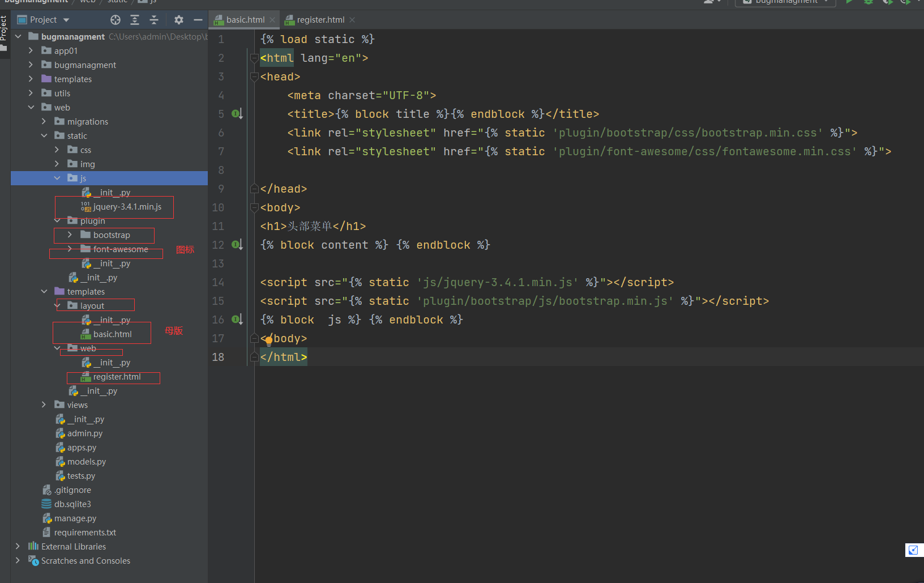Expand the css folder
Image resolution: width=924 pixels, height=583 pixels.
click(x=57, y=150)
